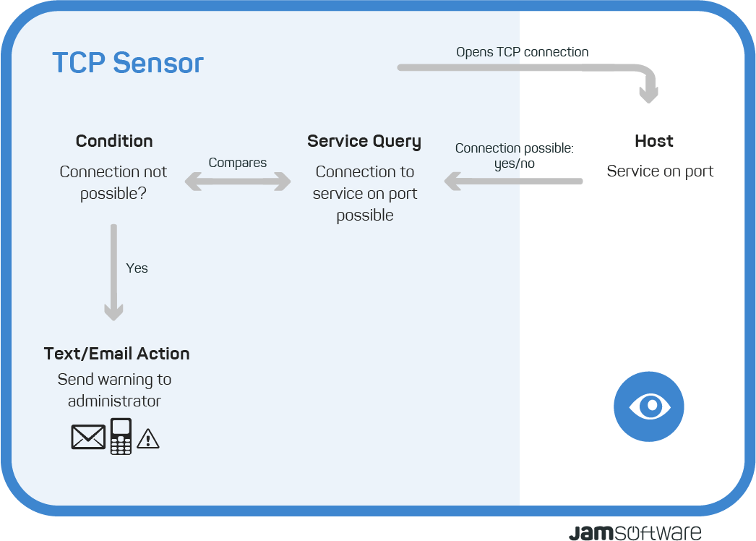
Task: Click 'Connection to service on port possible' text
Action: pos(365,194)
